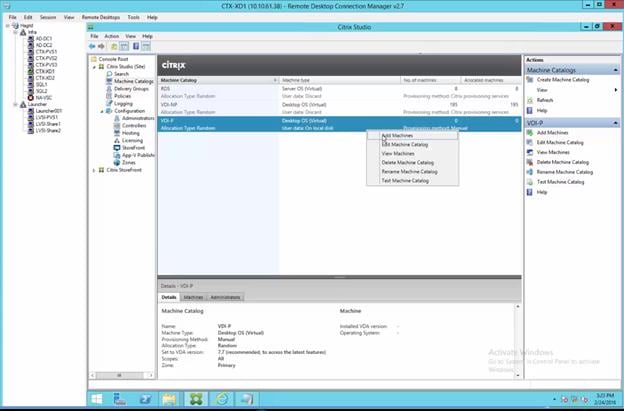
Task: Choose View Machines in the context menu
Action: click(412, 154)
